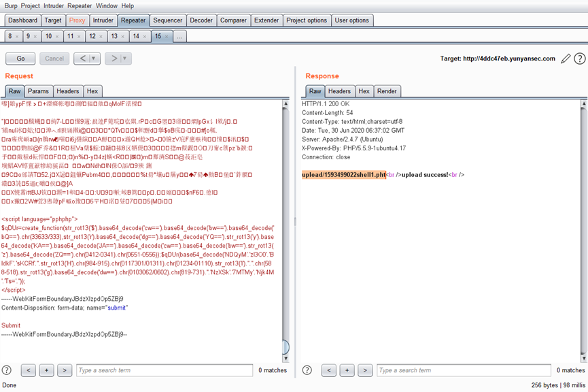Viewport: 588px width, 392px height.
Task: Click the request search plus button
Action: point(46,370)
